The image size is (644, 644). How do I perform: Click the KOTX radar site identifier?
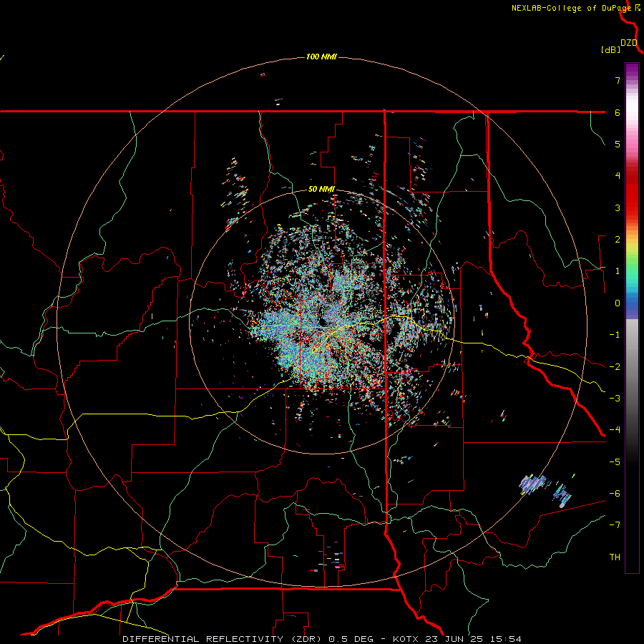click(x=406, y=639)
